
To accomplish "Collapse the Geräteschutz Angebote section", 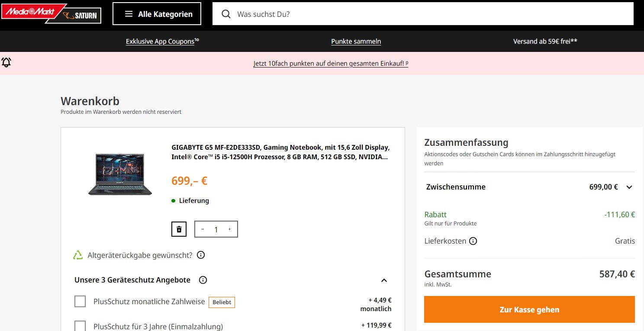I will coord(384,280).
